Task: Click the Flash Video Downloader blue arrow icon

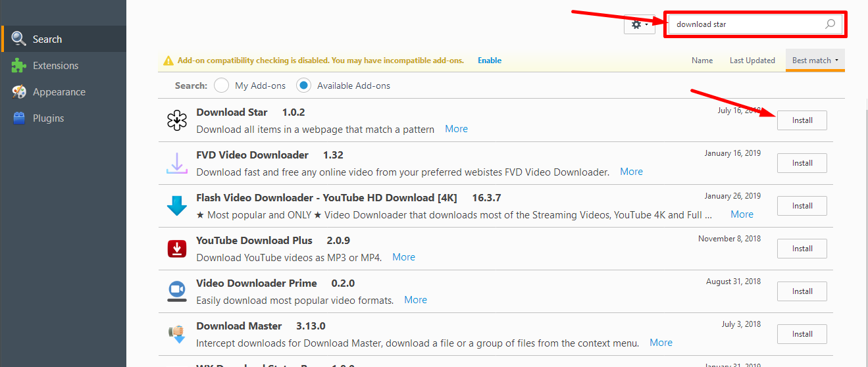Action: (177, 206)
